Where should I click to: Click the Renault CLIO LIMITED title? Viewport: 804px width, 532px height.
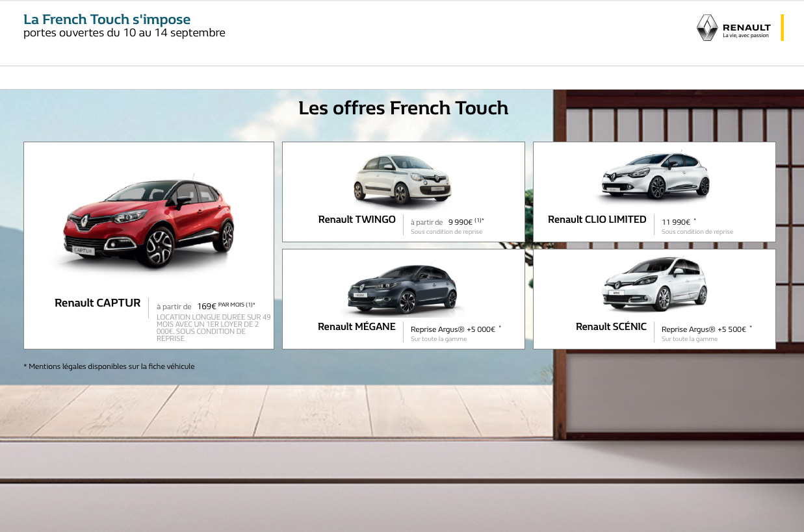tap(597, 220)
